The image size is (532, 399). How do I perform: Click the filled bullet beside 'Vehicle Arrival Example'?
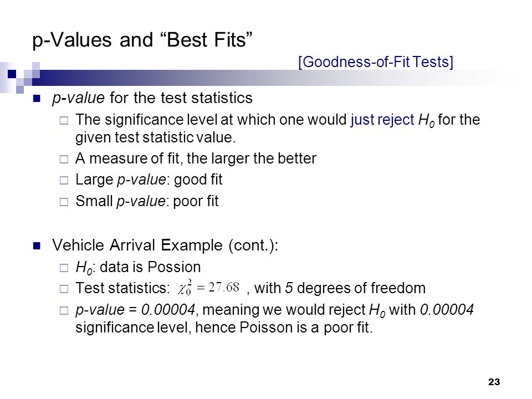37,245
